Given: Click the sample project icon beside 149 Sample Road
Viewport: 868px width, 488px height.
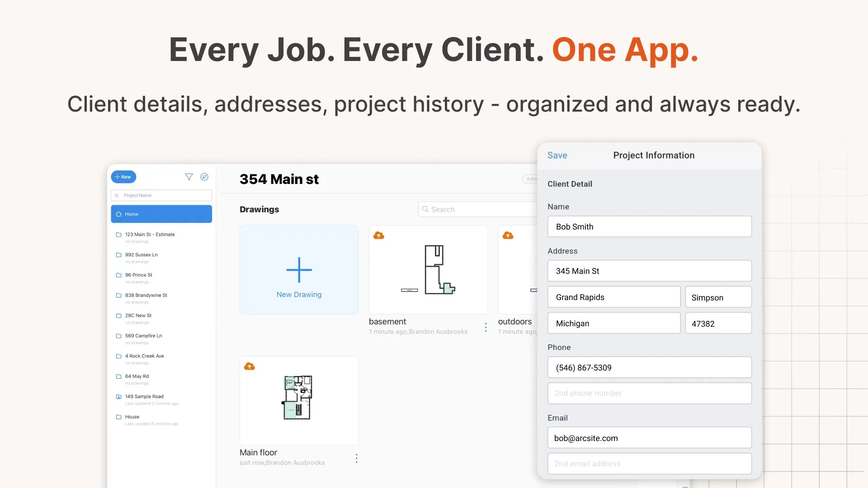Looking at the screenshot, I should 119,397.
